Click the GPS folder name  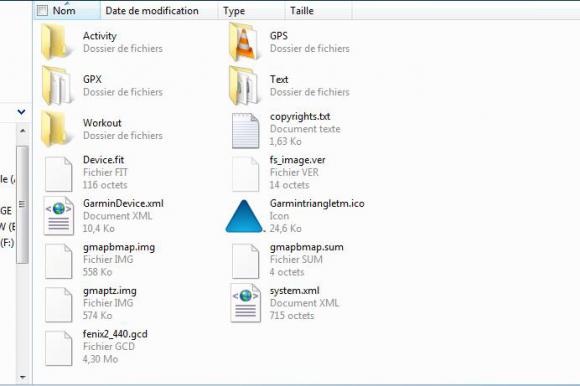click(x=279, y=36)
